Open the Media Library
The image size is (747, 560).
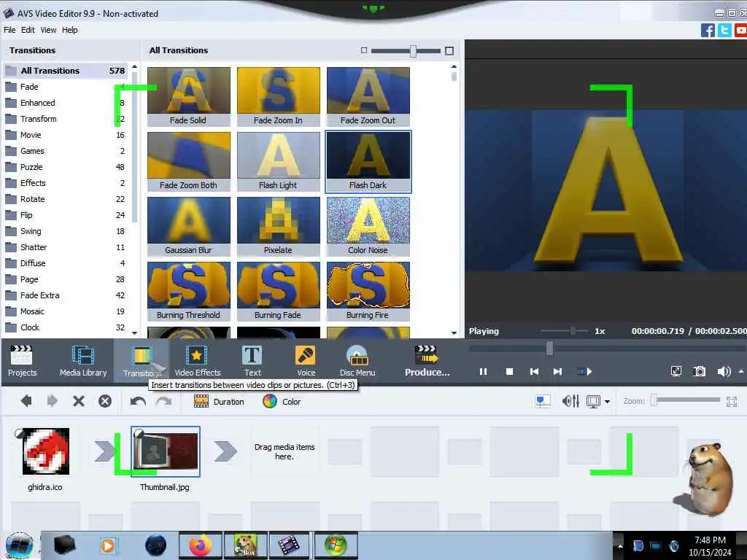pos(83,360)
